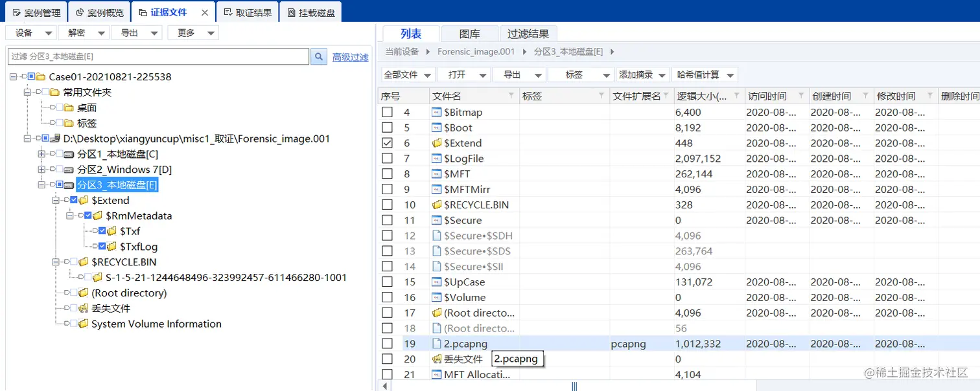The image size is (980, 391).
Task: Click the 打开 toolbar button
Action: pos(463,75)
